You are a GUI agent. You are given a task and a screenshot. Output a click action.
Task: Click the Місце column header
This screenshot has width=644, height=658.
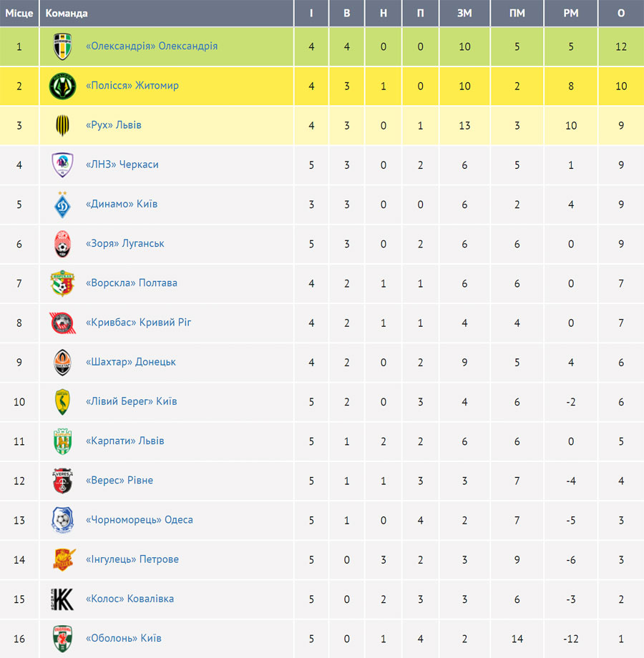[x=19, y=14]
